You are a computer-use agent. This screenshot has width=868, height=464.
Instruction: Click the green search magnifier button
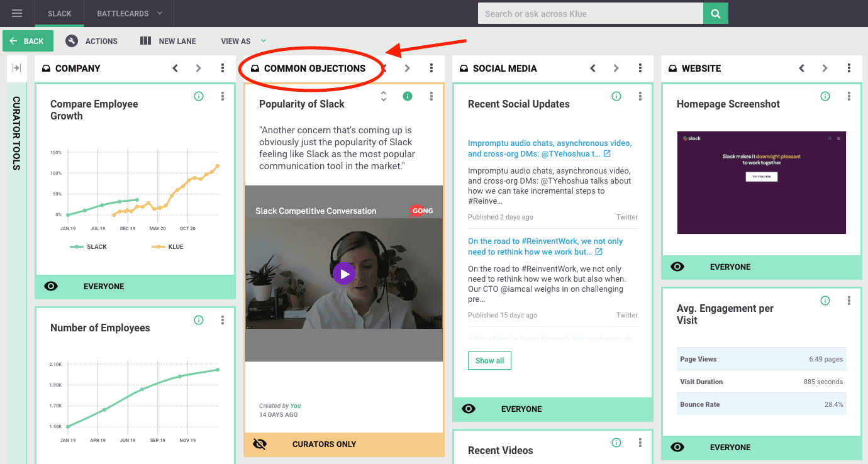(715, 13)
